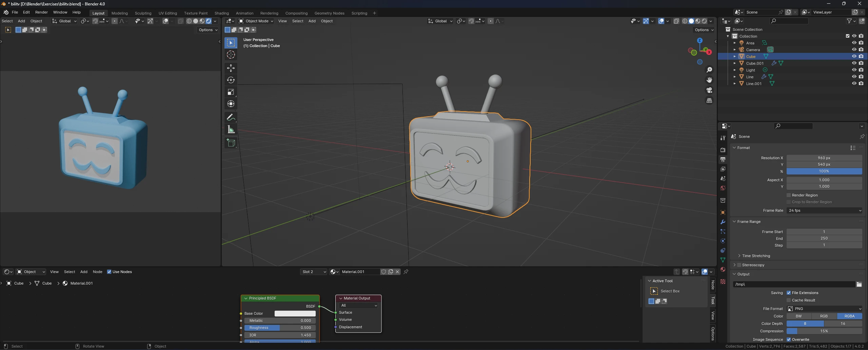This screenshot has height=350, width=868.
Task: Toggle the fake user shield for Material.001
Action: [x=383, y=272]
